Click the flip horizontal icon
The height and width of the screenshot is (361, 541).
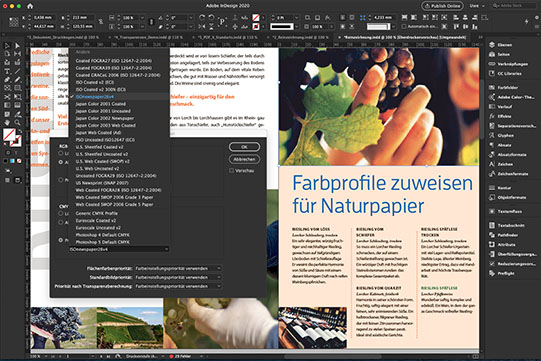[202, 26]
